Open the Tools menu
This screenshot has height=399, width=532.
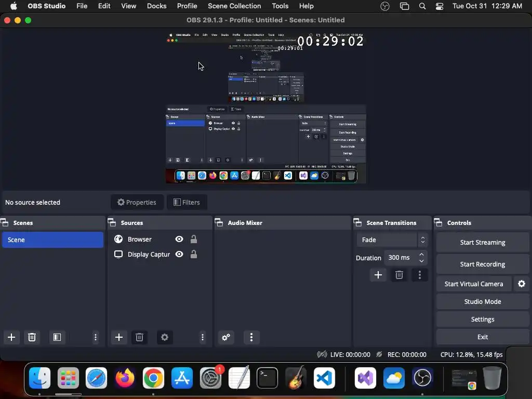280,6
